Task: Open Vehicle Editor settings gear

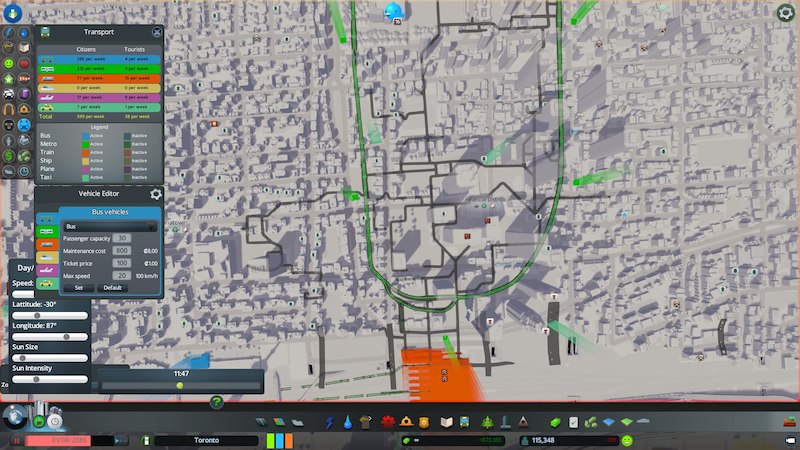Action: coord(156,194)
